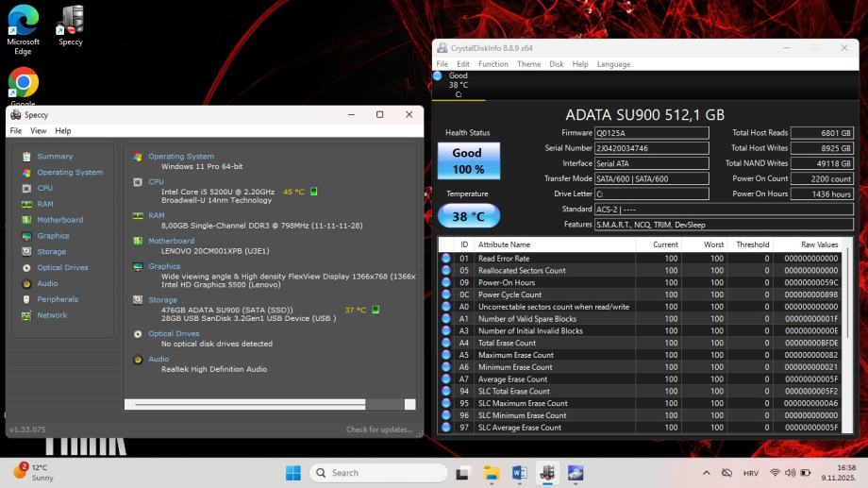Viewport: 868px width, 488px height.
Task: Open Speccy File menu
Action: tap(15, 130)
